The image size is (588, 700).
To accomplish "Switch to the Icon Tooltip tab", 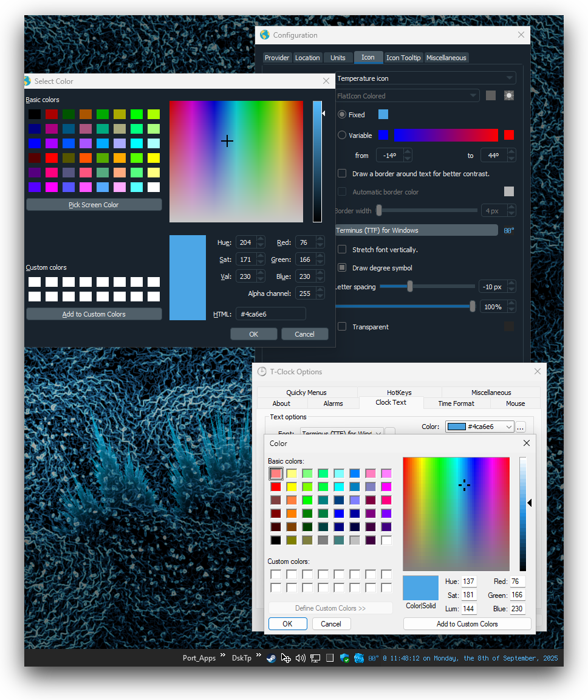I will click(x=403, y=58).
